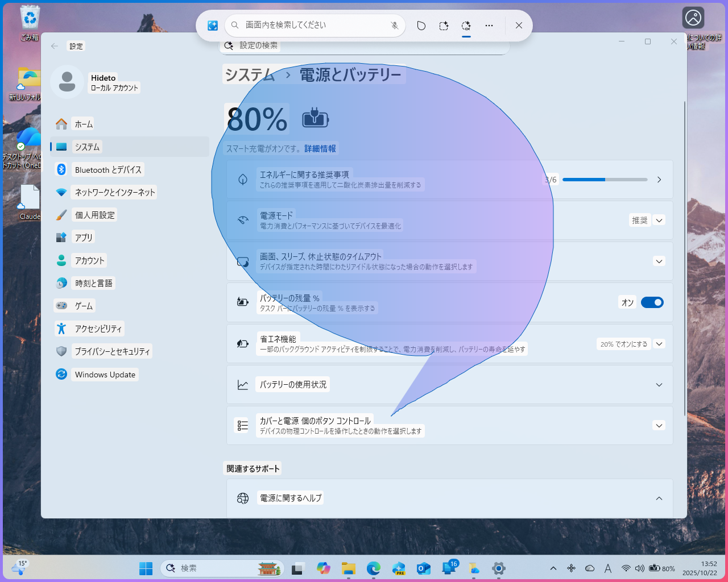Open 時刻と言語 in the sidebar
Viewport: 728px width, 582px height.
(x=130, y=283)
